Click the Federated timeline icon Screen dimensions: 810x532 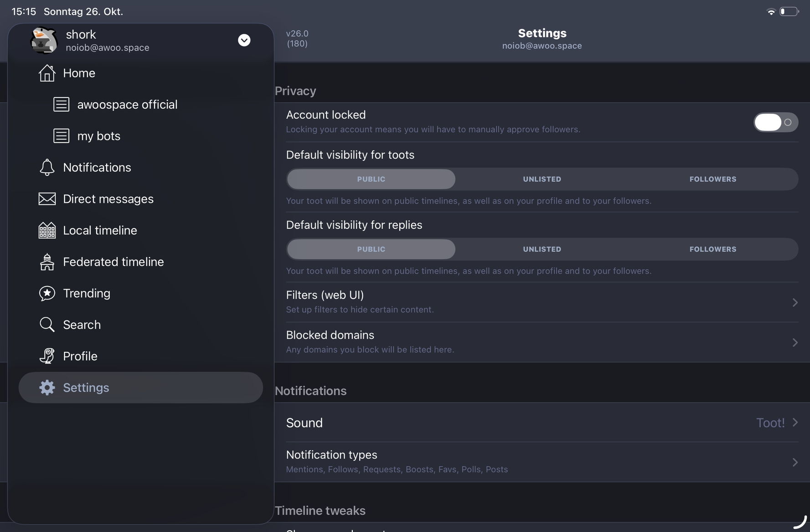coord(47,262)
